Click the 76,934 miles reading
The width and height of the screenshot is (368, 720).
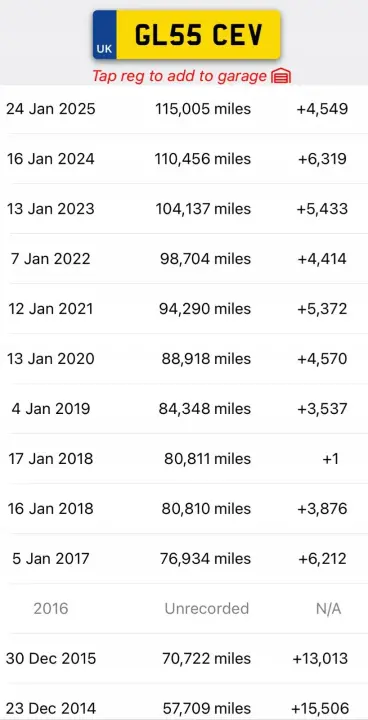205,559
